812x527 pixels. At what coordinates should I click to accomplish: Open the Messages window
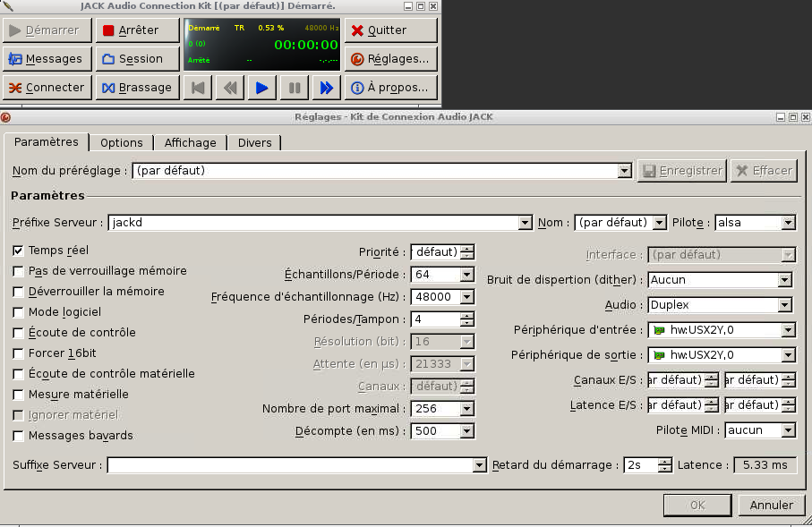(47, 59)
